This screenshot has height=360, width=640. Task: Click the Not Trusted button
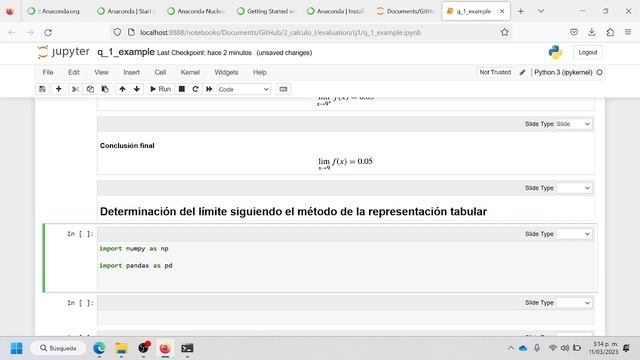point(495,72)
